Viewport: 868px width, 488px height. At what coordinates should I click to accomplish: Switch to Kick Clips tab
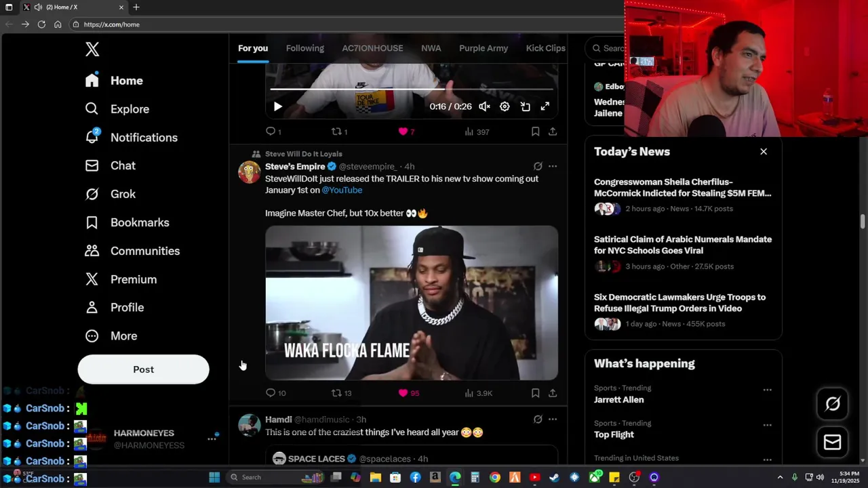coord(546,48)
